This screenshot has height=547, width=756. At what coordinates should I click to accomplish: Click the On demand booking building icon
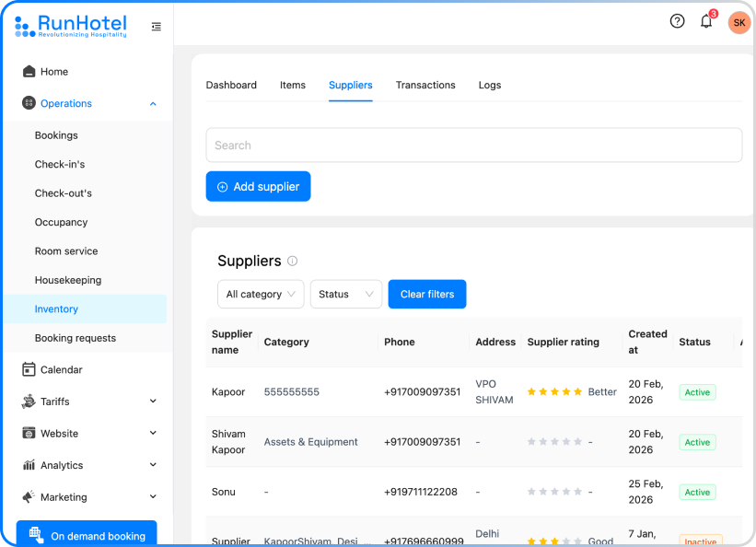click(36, 534)
